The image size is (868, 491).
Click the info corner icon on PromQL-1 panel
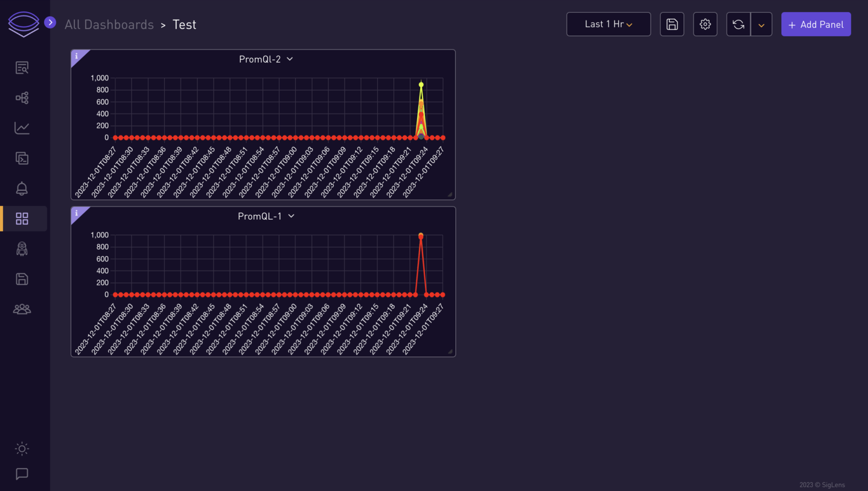point(77,213)
